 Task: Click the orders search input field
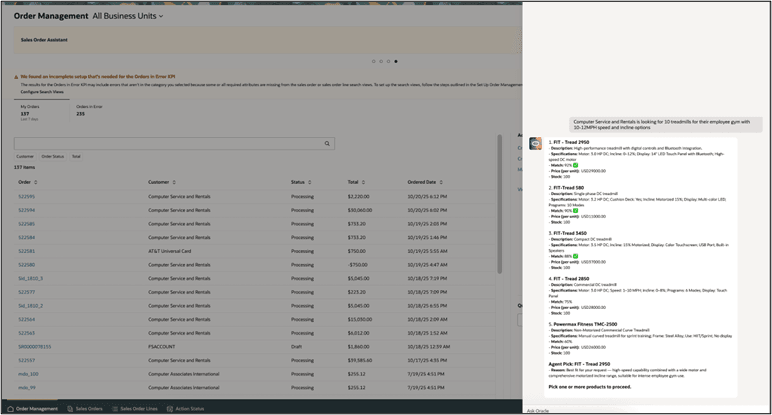pyautogui.click(x=167, y=144)
